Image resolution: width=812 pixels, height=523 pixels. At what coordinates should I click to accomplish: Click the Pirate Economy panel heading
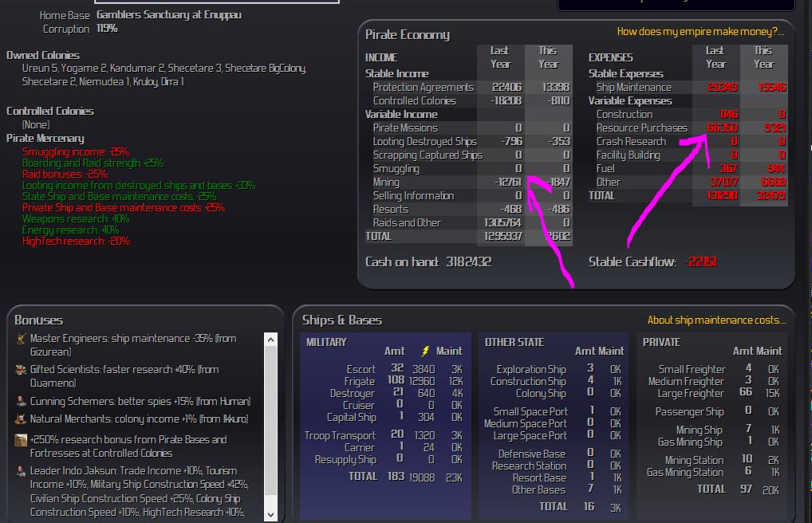pyautogui.click(x=408, y=35)
